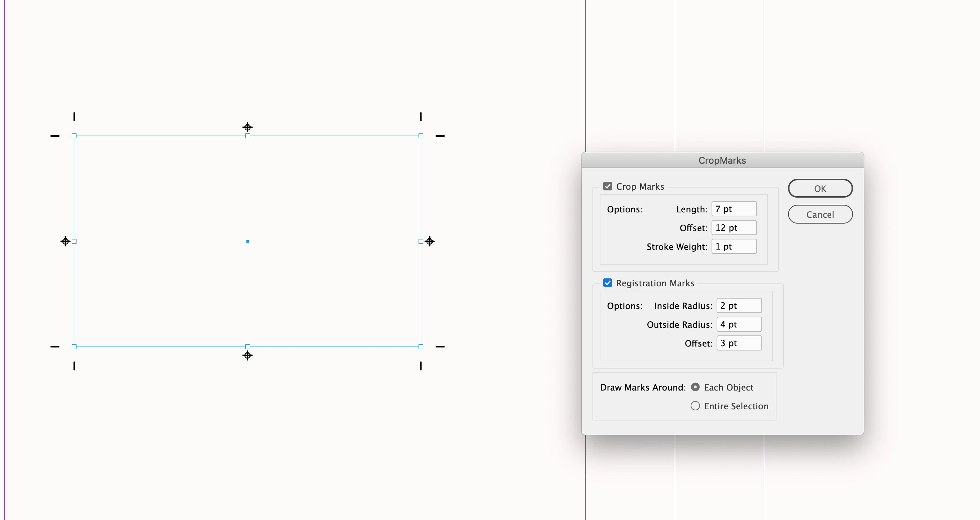Click the bottom registration mark target
Viewport: 980px width, 520px height.
pyautogui.click(x=248, y=356)
